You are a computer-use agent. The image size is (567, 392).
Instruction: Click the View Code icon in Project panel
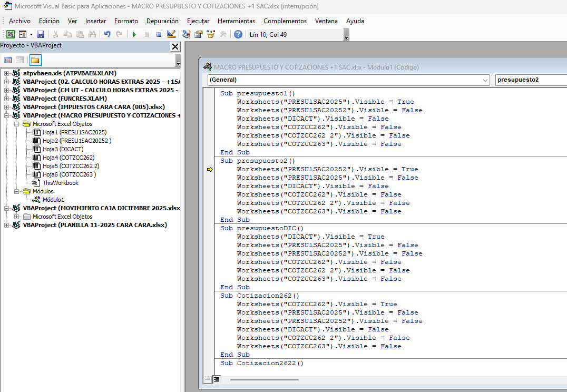[8, 60]
